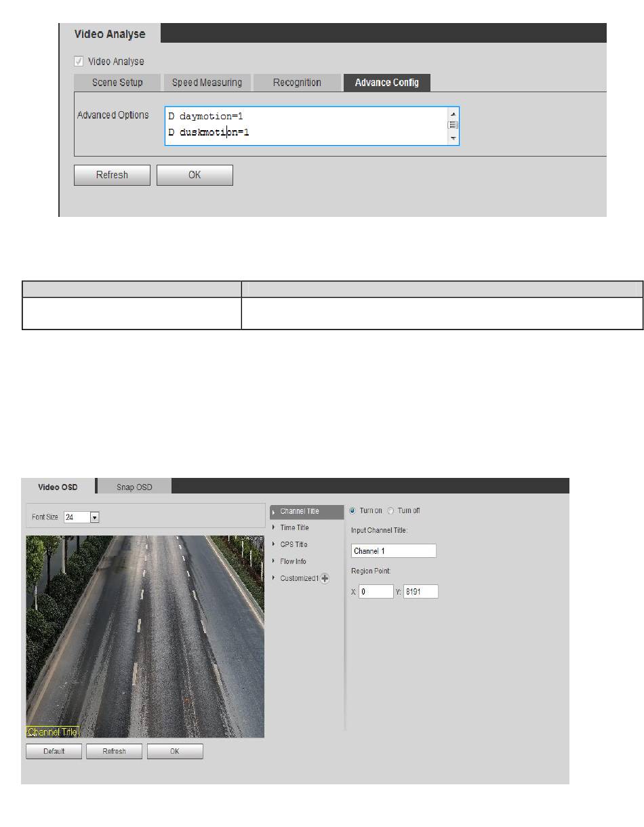This screenshot has width=644, height=827.
Task: Go to the Recognition tab
Action: pos(297,83)
